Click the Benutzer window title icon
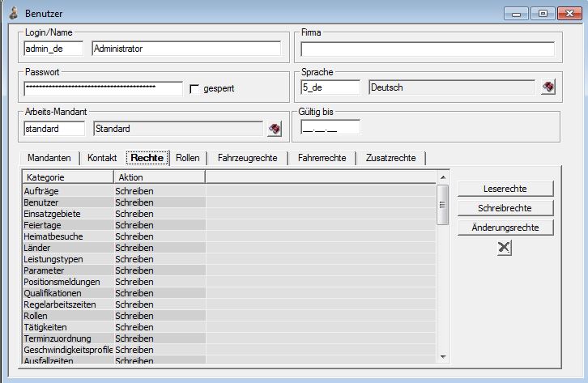The image size is (588, 383). coord(14,13)
